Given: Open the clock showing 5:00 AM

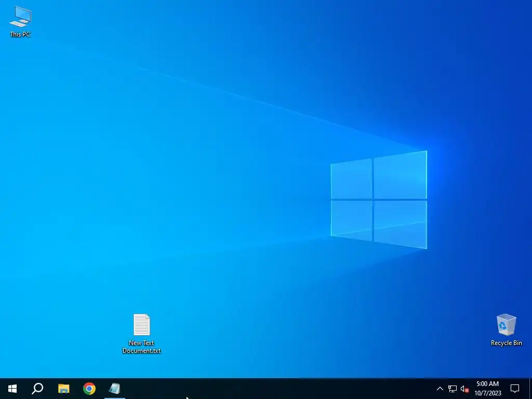Looking at the screenshot, I should pos(487,389).
